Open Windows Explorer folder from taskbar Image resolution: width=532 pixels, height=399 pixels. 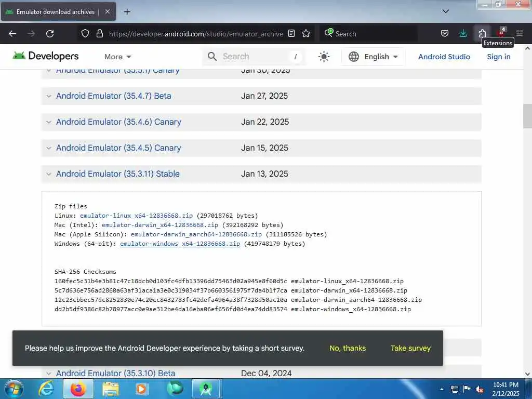click(x=111, y=389)
